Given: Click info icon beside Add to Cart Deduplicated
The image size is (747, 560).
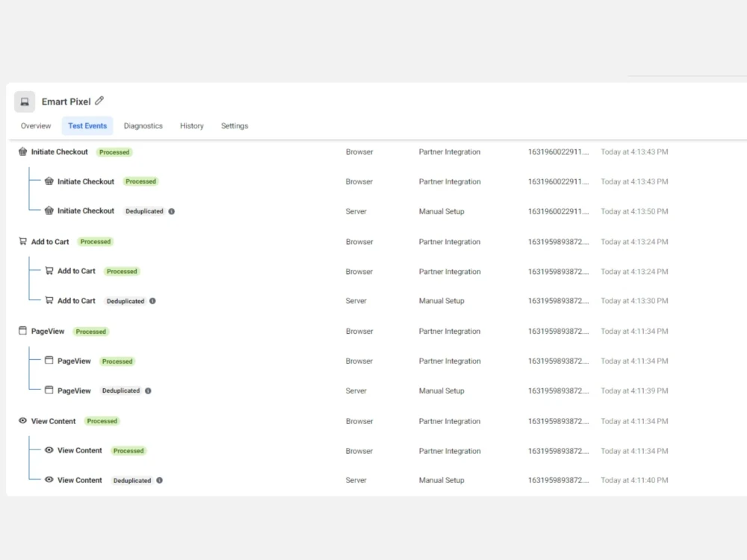Looking at the screenshot, I should coord(152,301).
